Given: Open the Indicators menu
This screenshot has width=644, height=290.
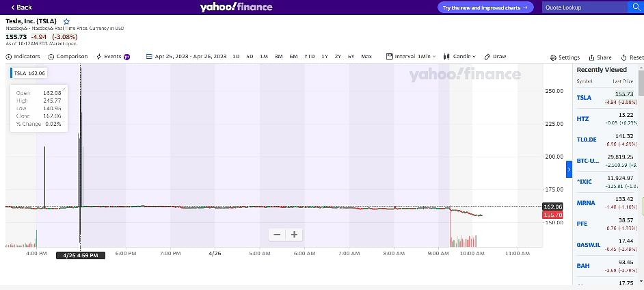Looking at the screenshot, I should point(23,57).
